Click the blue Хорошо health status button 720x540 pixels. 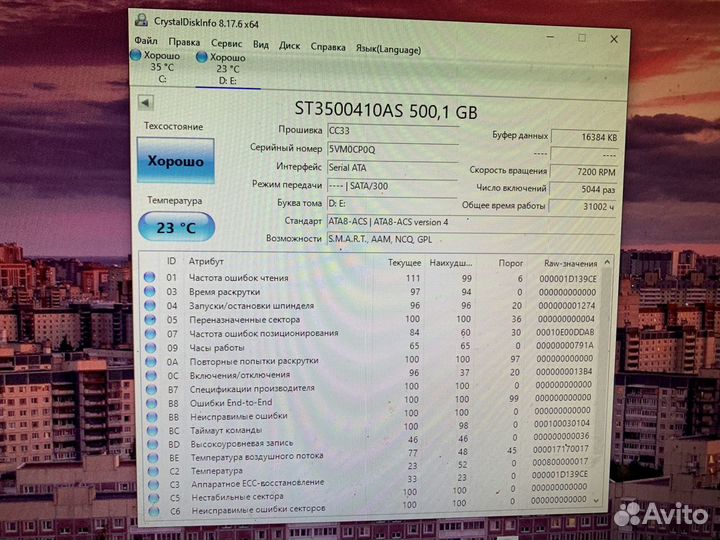175,161
